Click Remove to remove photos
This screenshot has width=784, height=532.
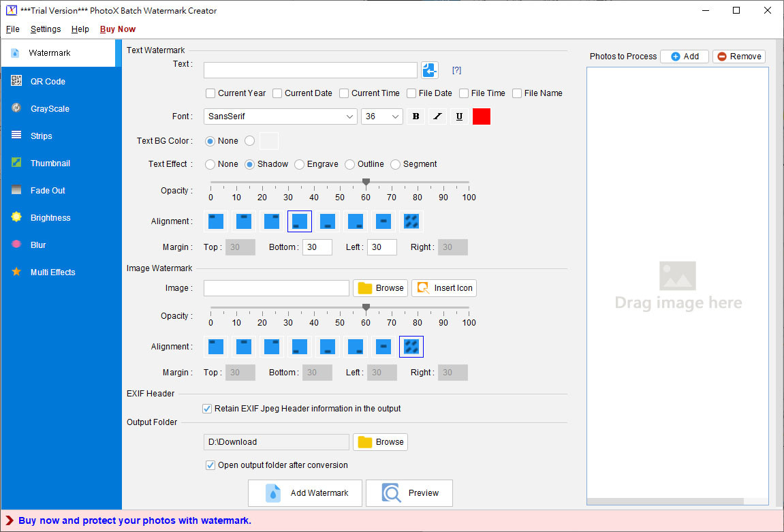739,57
